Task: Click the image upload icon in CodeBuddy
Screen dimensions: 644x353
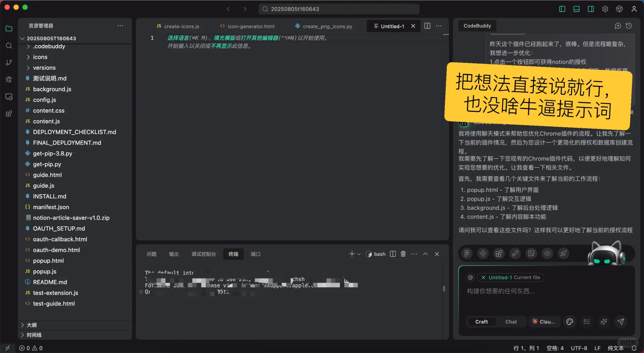Action: tap(531, 253)
